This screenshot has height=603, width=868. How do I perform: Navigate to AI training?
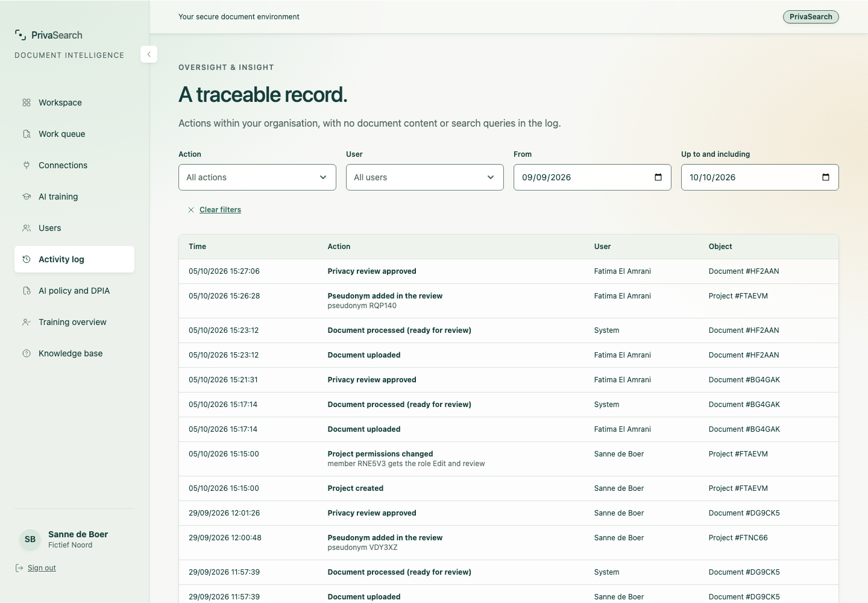coord(74,197)
